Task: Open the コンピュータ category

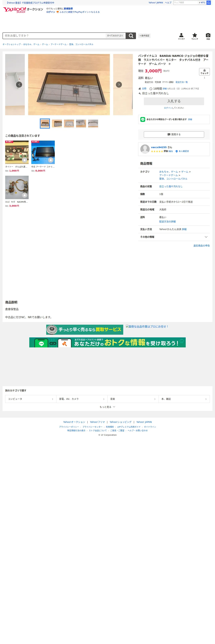Action: click(31, 399)
